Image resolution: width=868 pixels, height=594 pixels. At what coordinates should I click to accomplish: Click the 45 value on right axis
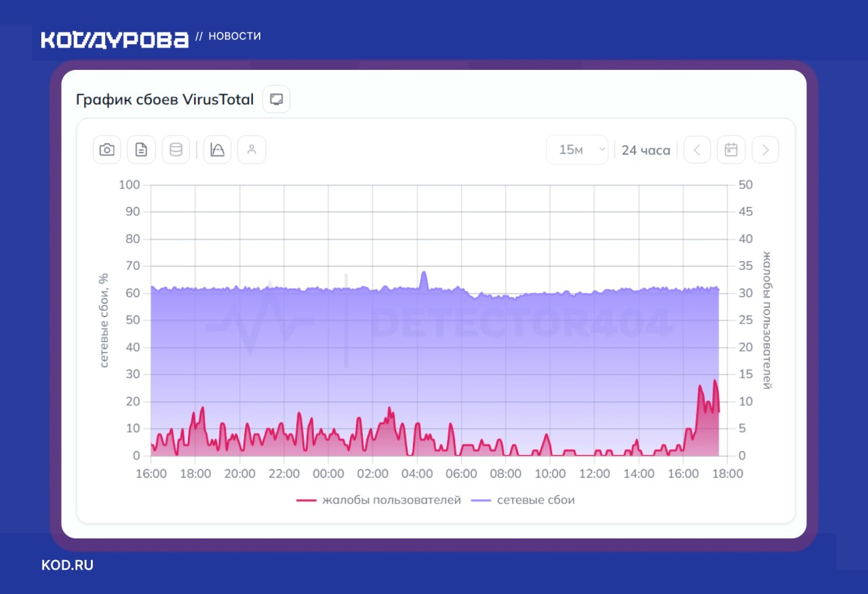coord(745,212)
